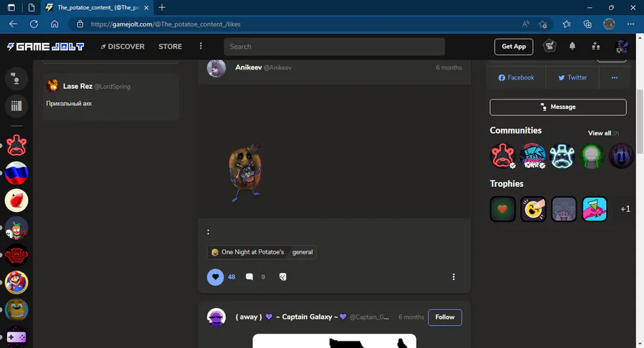View the cocktail glass trophy

pyautogui.click(x=595, y=209)
